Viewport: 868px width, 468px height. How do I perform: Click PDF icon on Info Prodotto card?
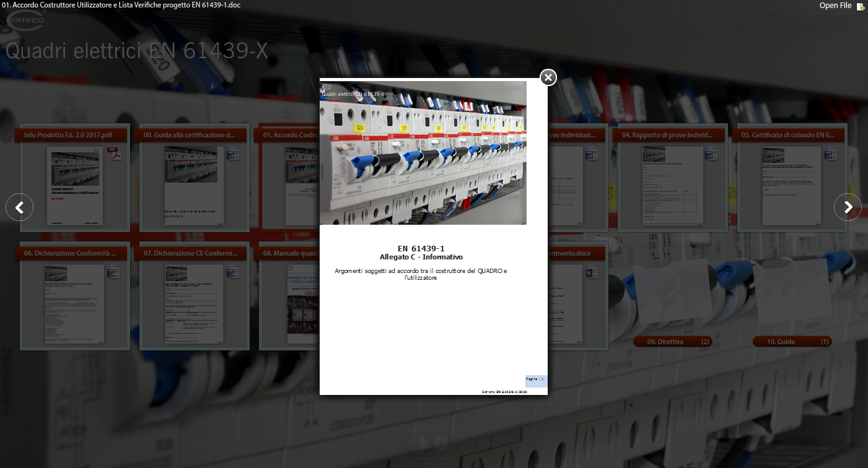coord(114,154)
